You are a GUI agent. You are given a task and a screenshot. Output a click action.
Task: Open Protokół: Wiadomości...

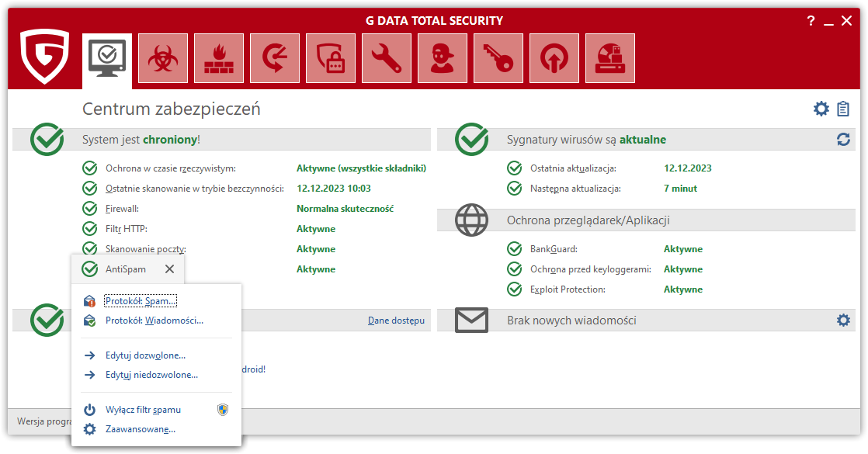pos(155,321)
